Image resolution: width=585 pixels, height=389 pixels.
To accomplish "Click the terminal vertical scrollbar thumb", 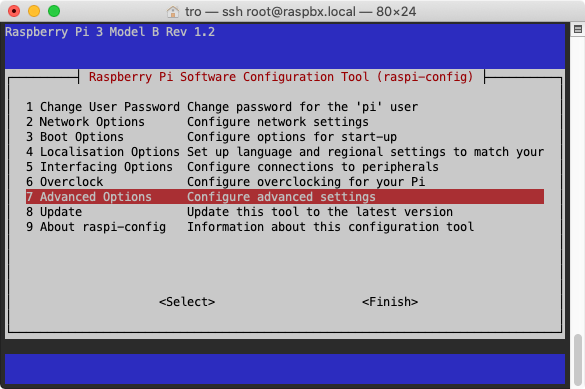I will coord(578,360).
